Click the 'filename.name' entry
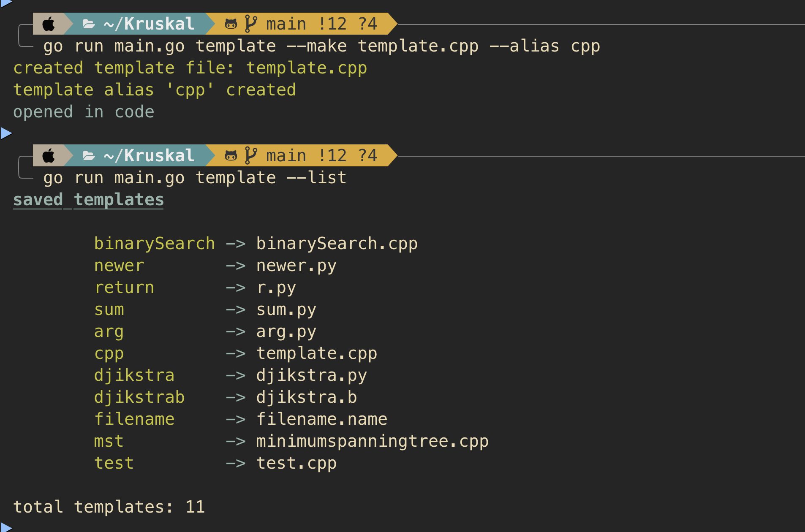This screenshot has height=532, width=805. [x=321, y=419]
